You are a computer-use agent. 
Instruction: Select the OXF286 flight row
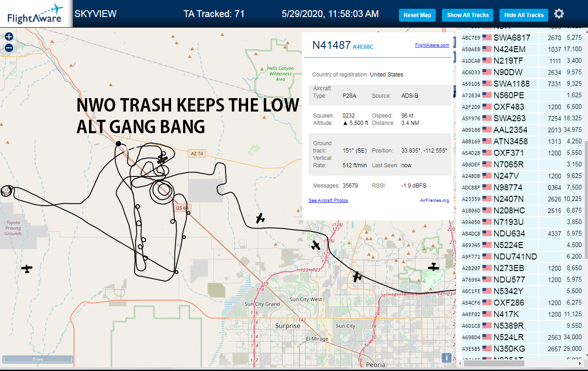[523, 303]
